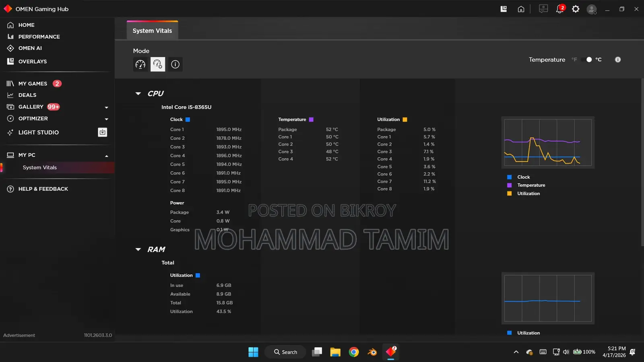Open the greyed screen-message icon beside the notification bell
This screenshot has width=644, height=362.
(x=543, y=9)
